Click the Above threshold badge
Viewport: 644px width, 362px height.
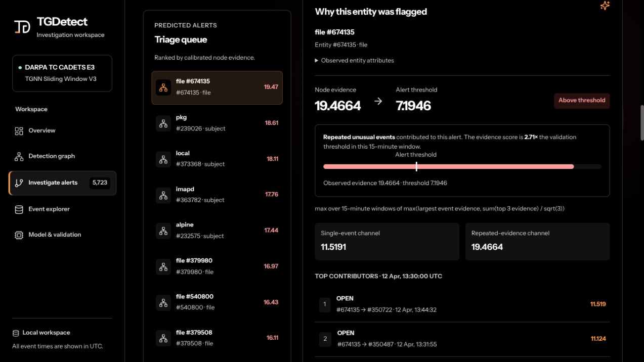coord(582,101)
